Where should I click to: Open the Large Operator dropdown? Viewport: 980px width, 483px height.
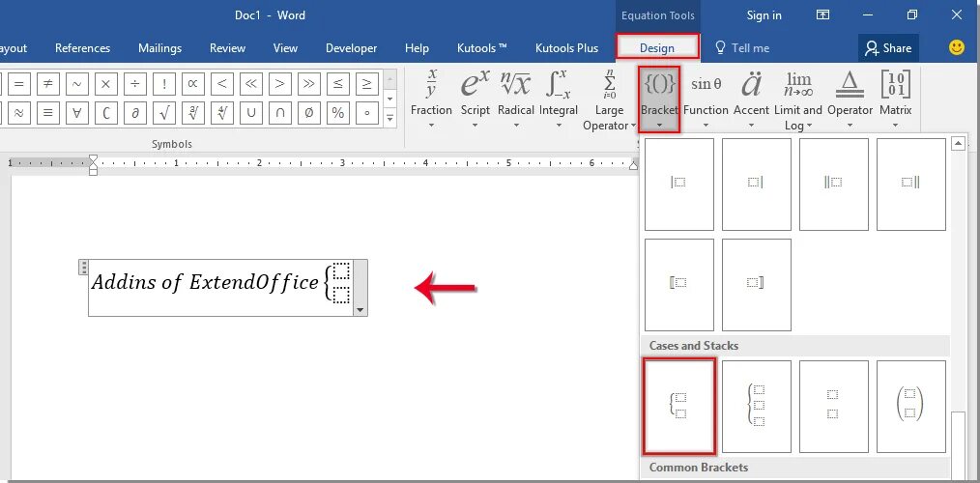pyautogui.click(x=609, y=99)
